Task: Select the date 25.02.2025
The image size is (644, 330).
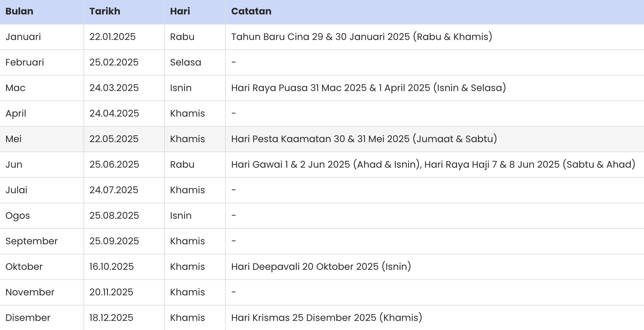Action: coord(114,62)
